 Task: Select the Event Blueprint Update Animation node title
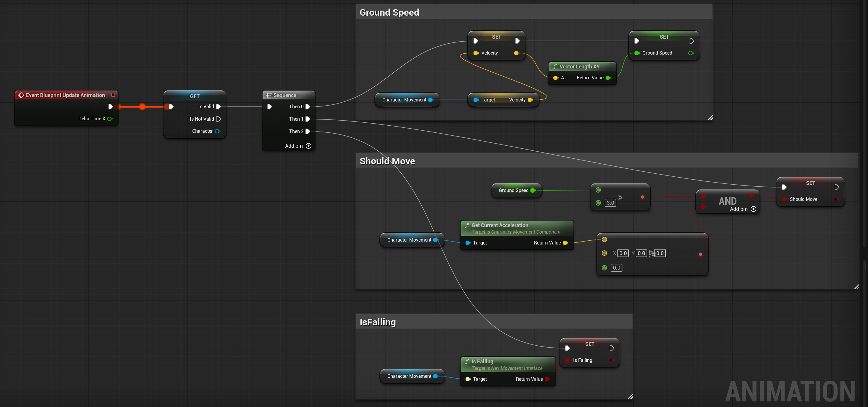coord(65,95)
